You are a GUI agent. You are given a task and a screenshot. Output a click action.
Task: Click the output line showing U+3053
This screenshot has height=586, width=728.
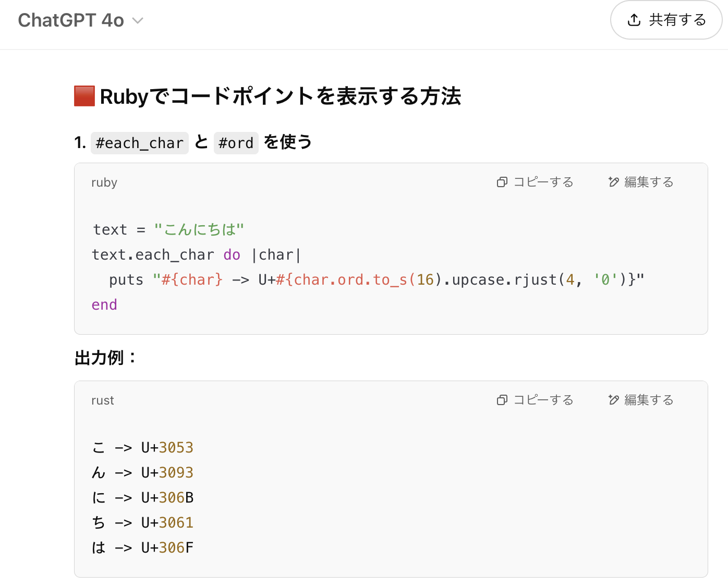(142, 447)
